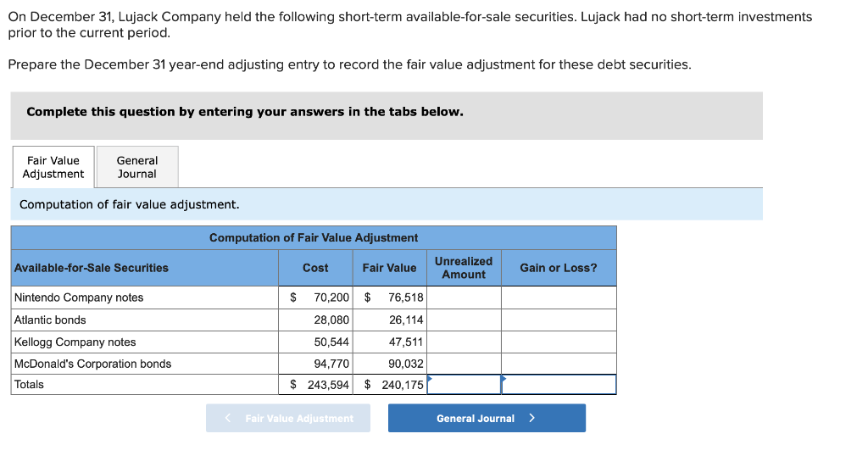Click the Nintendo Company notes row label
This screenshot has width=868, height=456.
79,298
